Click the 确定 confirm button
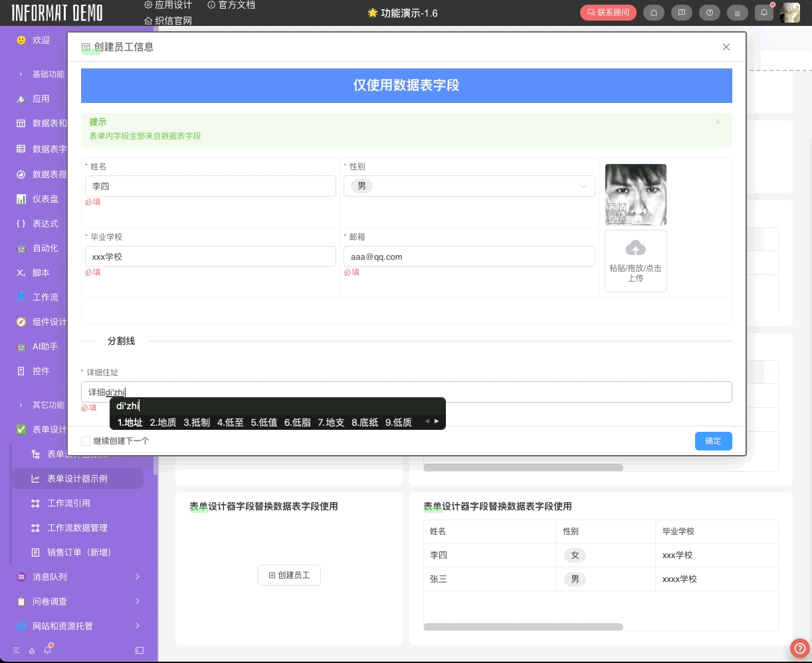The image size is (812, 663). [x=713, y=441]
